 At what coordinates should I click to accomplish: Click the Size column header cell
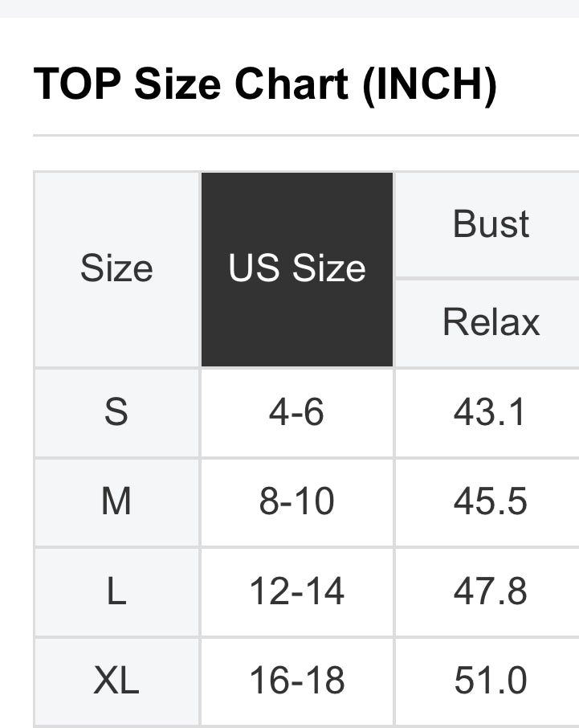(x=116, y=269)
